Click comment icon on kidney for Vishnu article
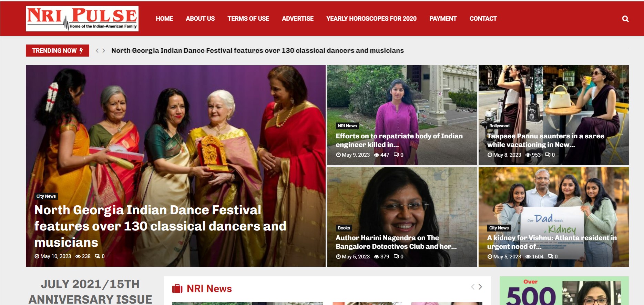The height and width of the screenshot is (305, 644). tap(551, 257)
